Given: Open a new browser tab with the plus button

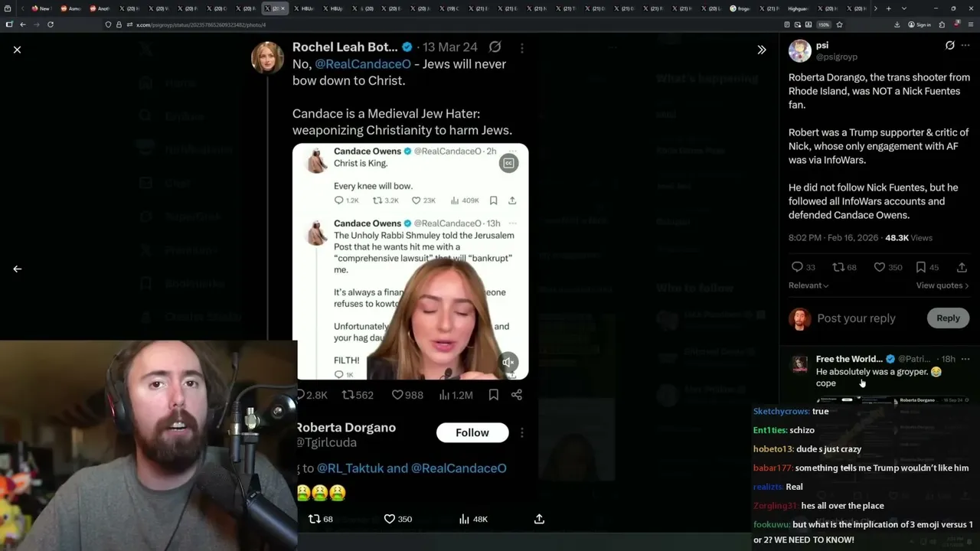Looking at the screenshot, I should (x=888, y=8).
